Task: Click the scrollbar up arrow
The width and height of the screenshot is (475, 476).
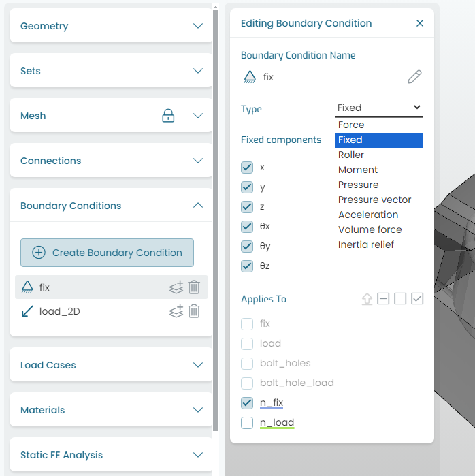Action: click(x=215, y=7)
